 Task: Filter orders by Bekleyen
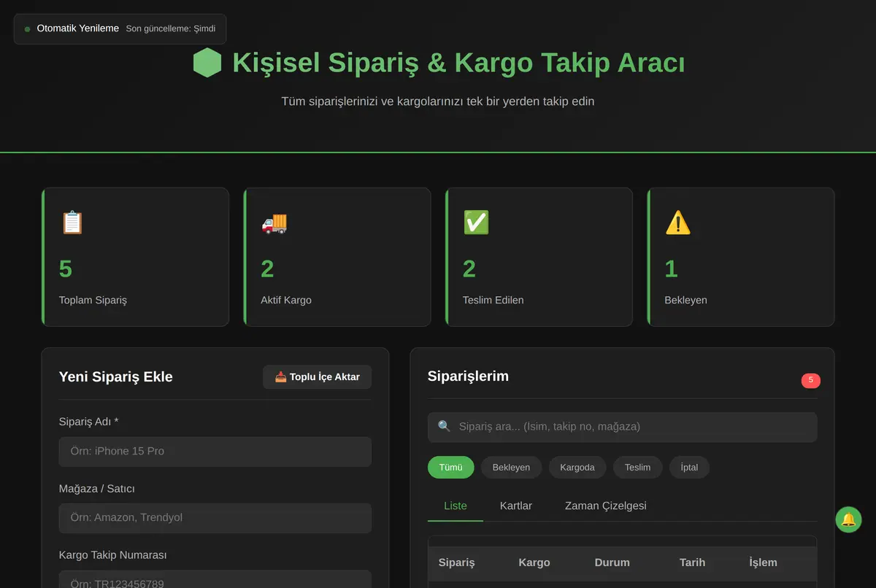point(511,468)
